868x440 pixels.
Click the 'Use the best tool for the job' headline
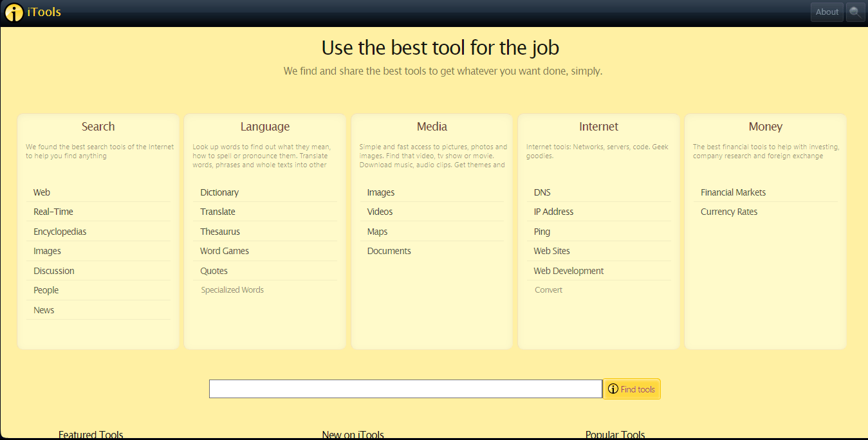pos(440,48)
